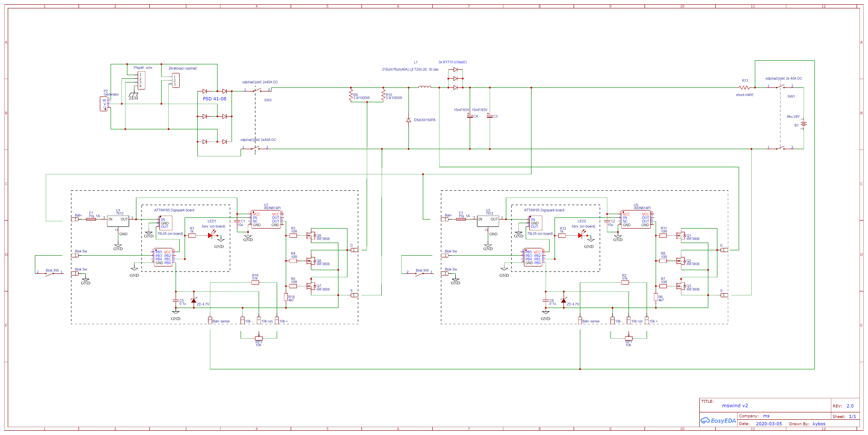
Task: Click the 'Aku 24V' battery label
Action: point(793,117)
